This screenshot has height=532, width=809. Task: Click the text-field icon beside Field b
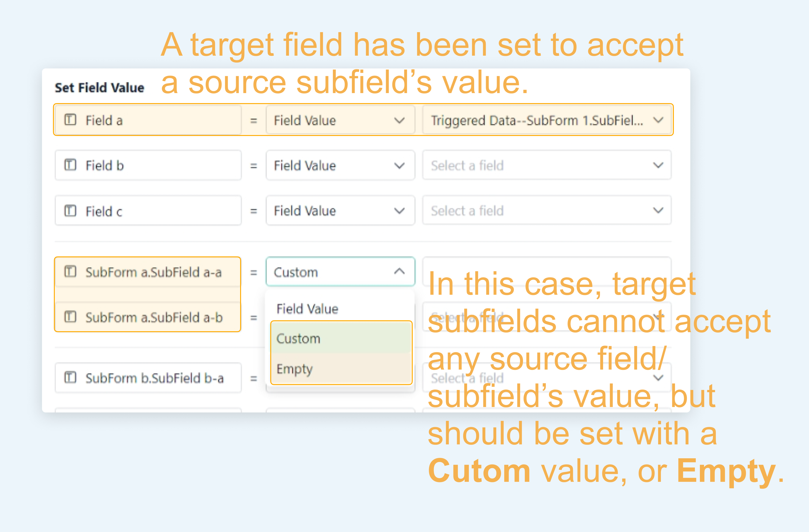(70, 165)
